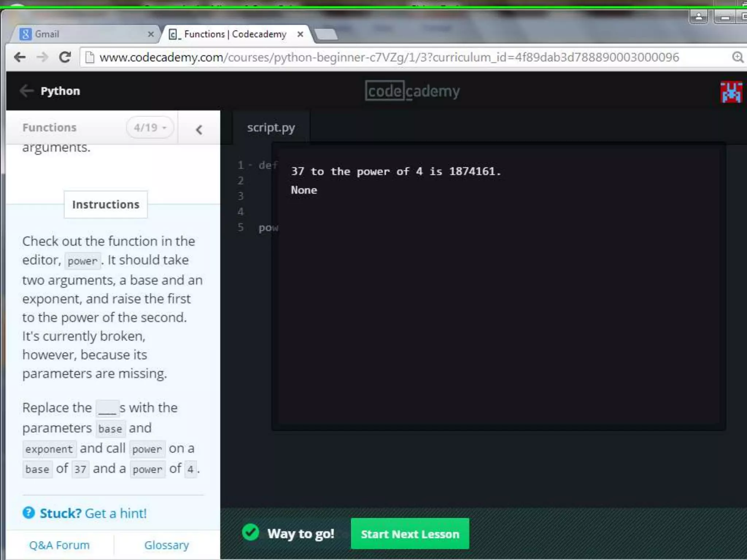Click the Gmail tab favicon
This screenshot has width=747, height=560.
pos(26,34)
